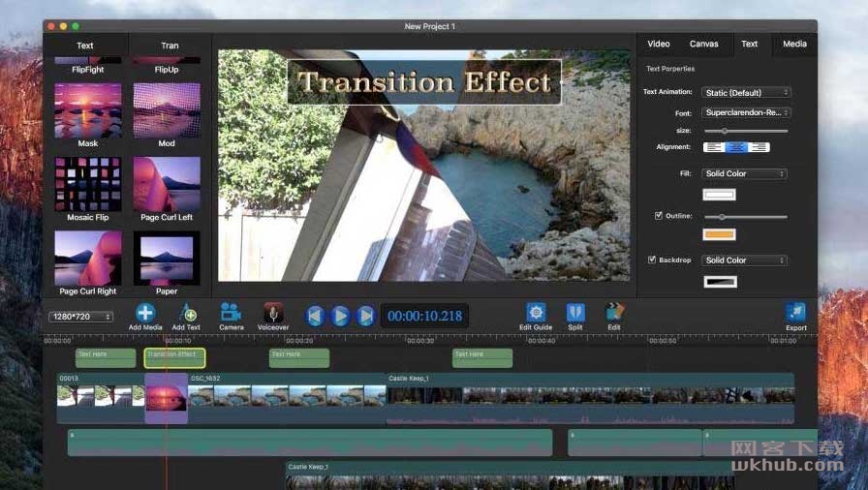The image size is (868, 490).
Task: Skip forward with the next frame button
Action: [x=365, y=316]
